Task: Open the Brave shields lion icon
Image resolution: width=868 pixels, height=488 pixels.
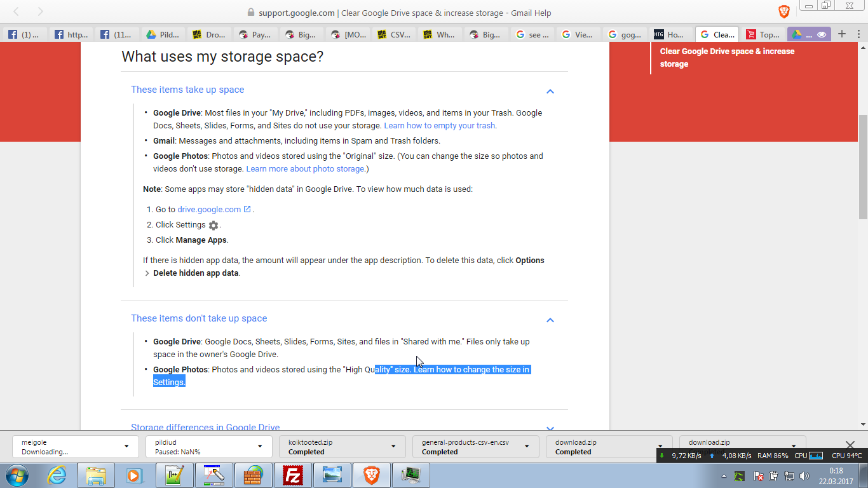Action: [784, 11]
